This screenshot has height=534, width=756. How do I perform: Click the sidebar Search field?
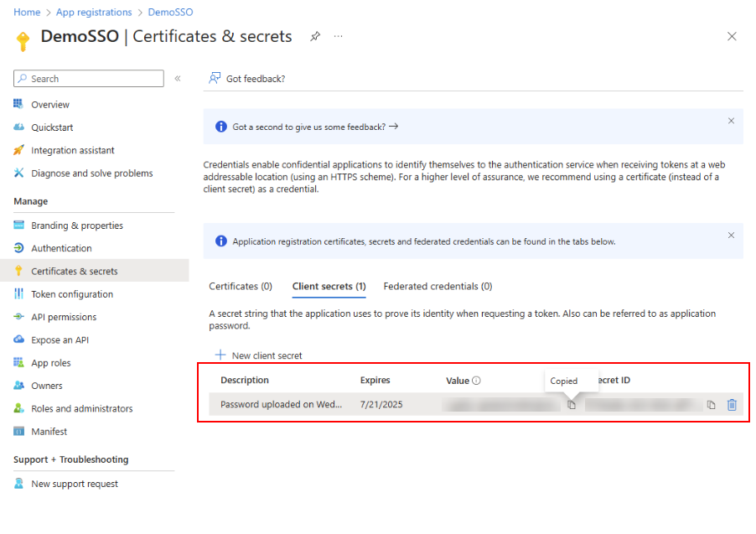89,79
